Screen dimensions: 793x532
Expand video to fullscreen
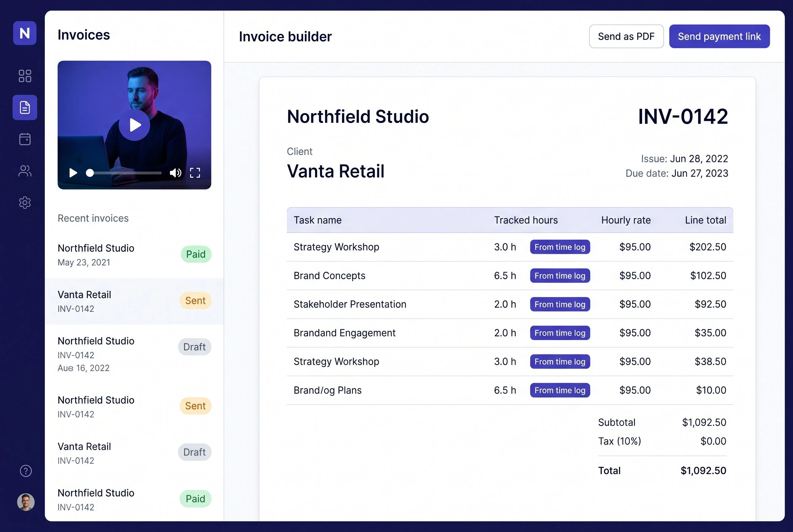tap(195, 173)
